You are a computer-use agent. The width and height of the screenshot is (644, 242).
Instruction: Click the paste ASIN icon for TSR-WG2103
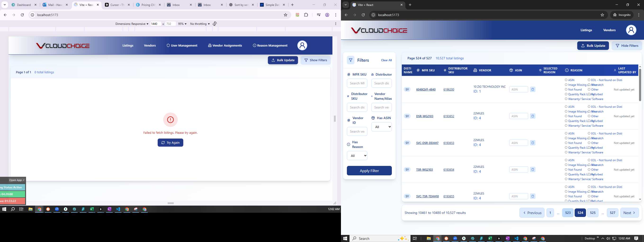click(533, 169)
